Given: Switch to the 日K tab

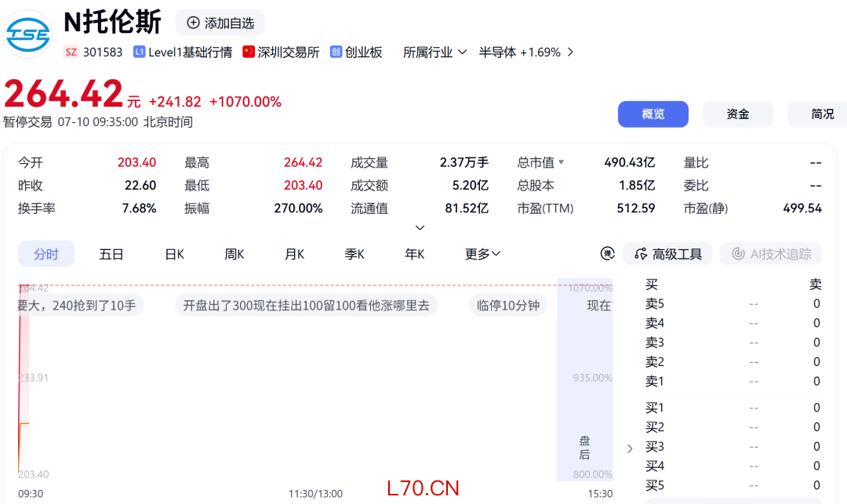Looking at the screenshot, I should tap(174, 254).
